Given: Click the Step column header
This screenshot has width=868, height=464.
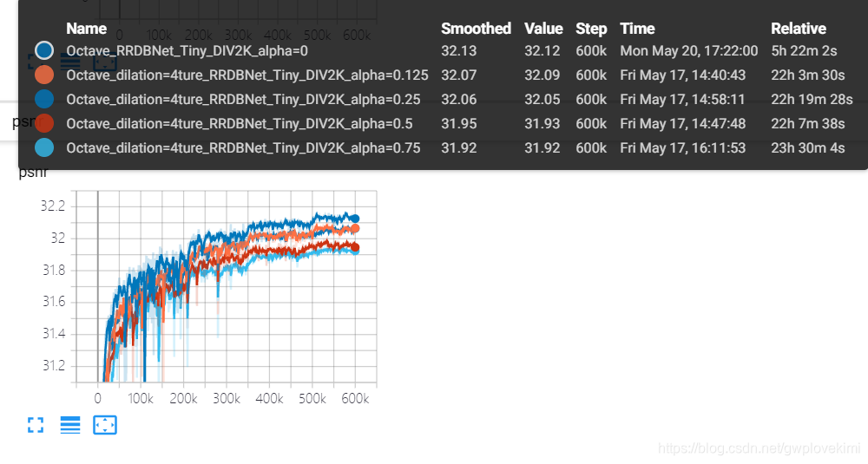Looking at the screenshot, I should (x=591, y=29).
